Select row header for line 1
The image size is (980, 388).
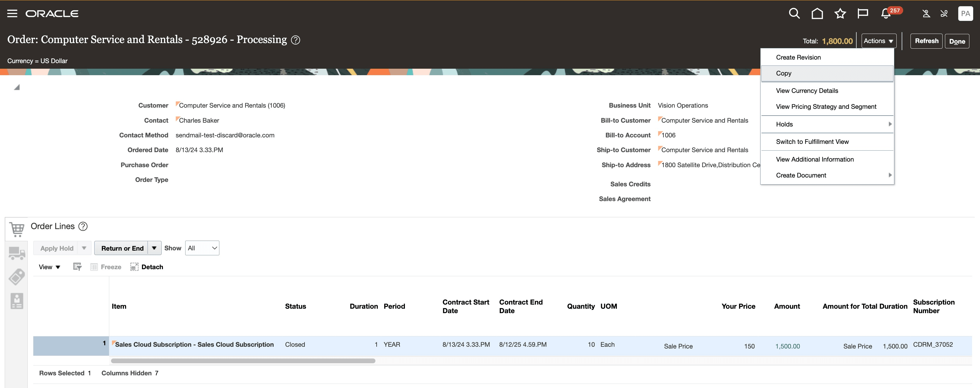[x=71, y=346]
